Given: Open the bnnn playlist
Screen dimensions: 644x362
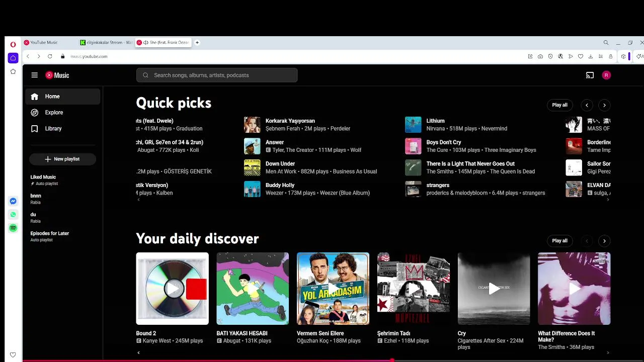Looking at the screenshot, I should click(x=62, y=199).
